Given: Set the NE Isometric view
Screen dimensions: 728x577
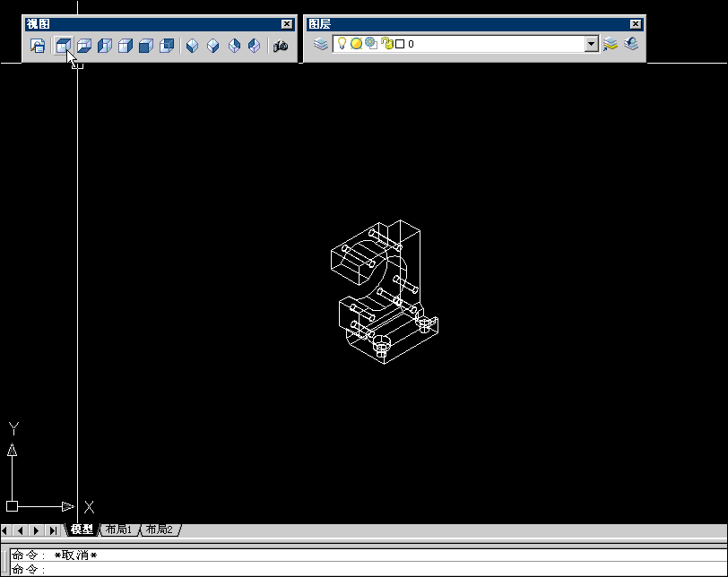Looking at the screenshot, I should click(x=234, y=46).
